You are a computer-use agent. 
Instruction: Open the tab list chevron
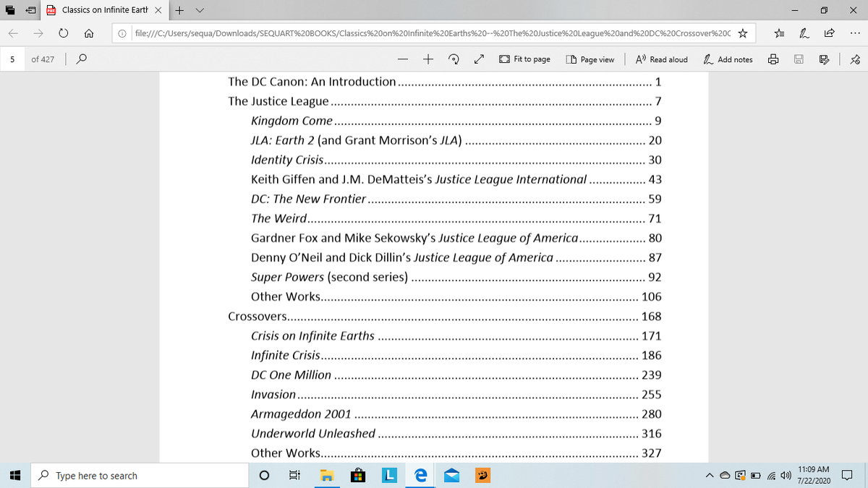200,10
